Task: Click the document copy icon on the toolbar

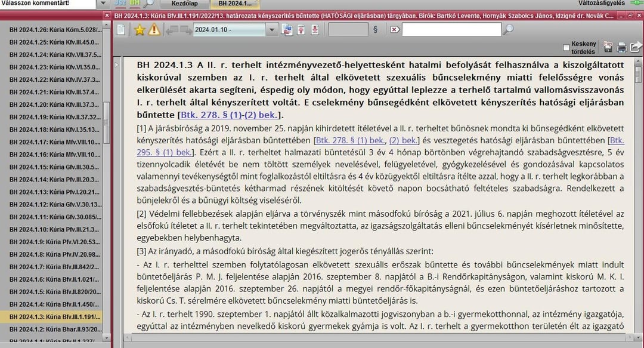Action: 287,31
